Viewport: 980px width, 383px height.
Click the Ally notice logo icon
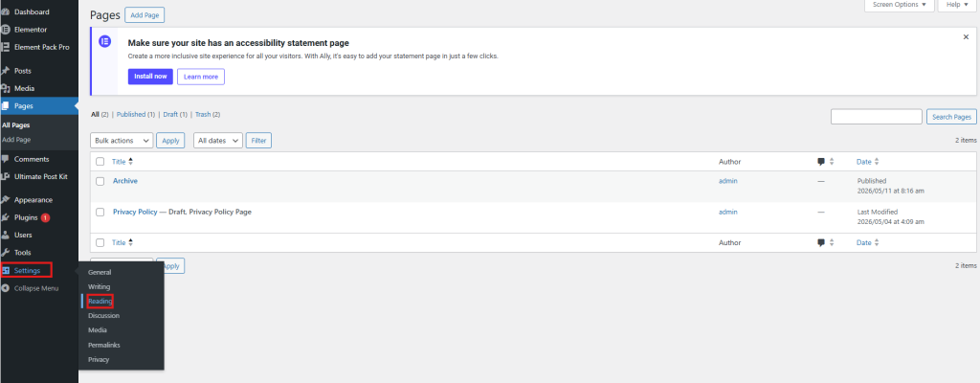105,42
